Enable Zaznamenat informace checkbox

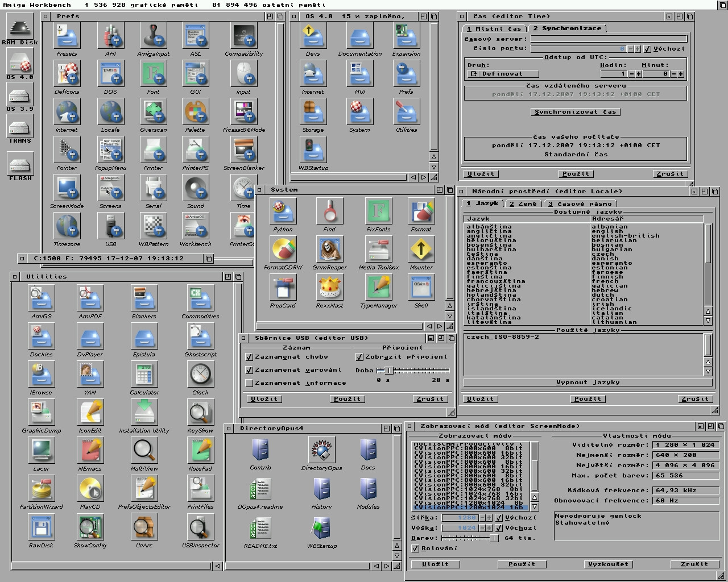click(x=249, y=383)
